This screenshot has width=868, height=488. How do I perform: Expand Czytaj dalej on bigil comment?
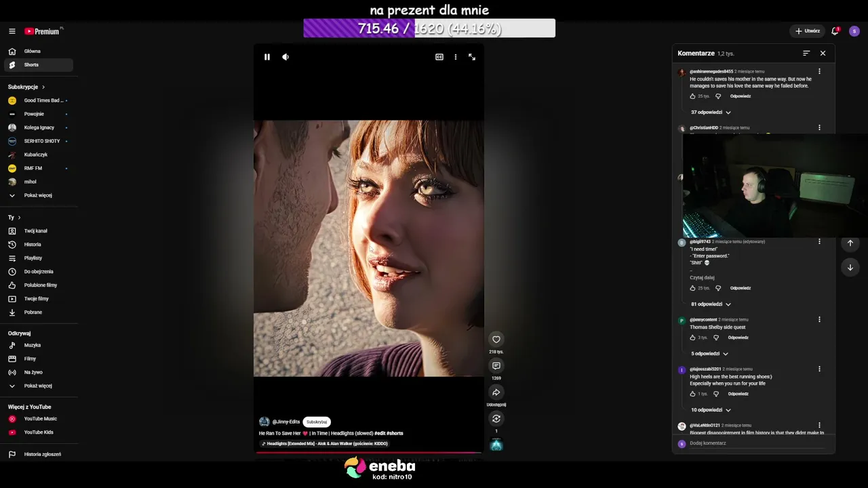702,277
